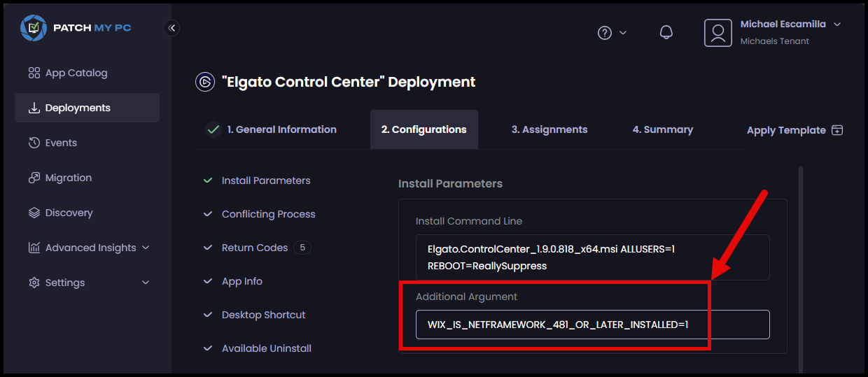This screenshot has width=868, height=377.
Task: Open the help question mark menu
Action: point(605,33)
